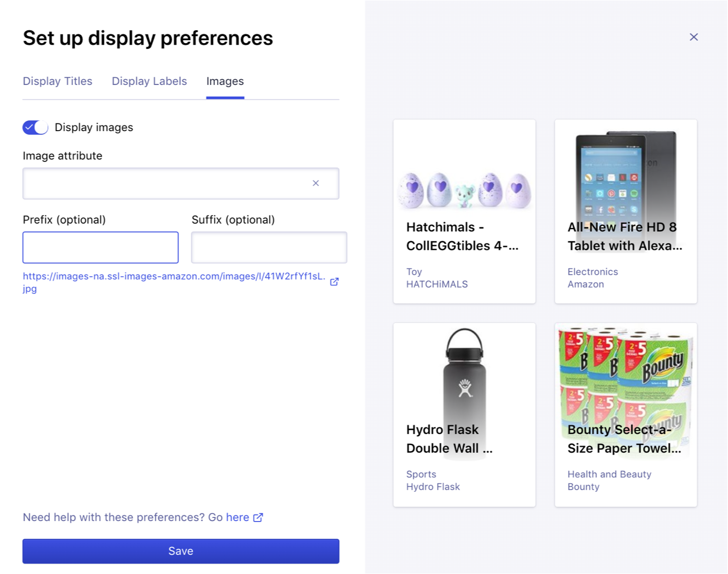Select the Images tab

225,81
